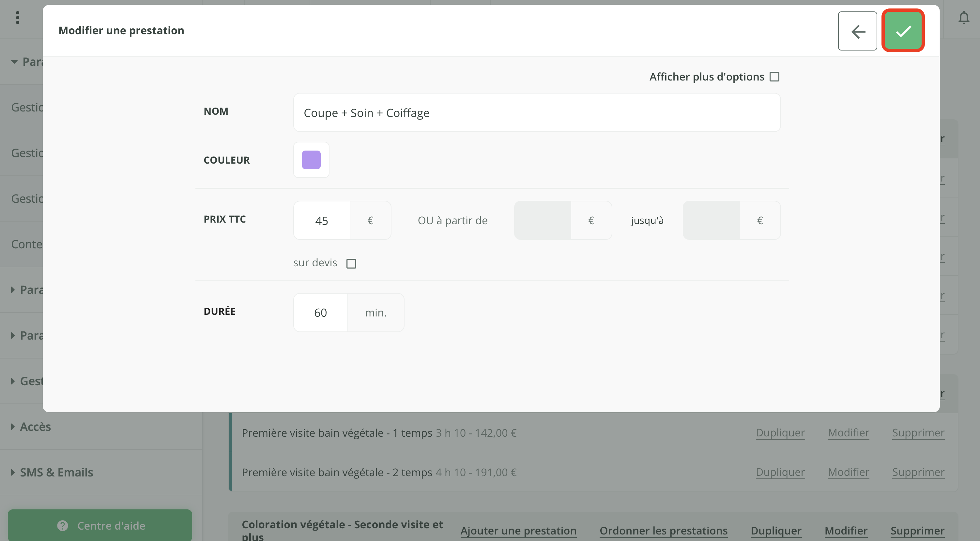Click the Ajouter une prestation link
The width and height of the screenshot is (980, 541).
coord(518,531)
